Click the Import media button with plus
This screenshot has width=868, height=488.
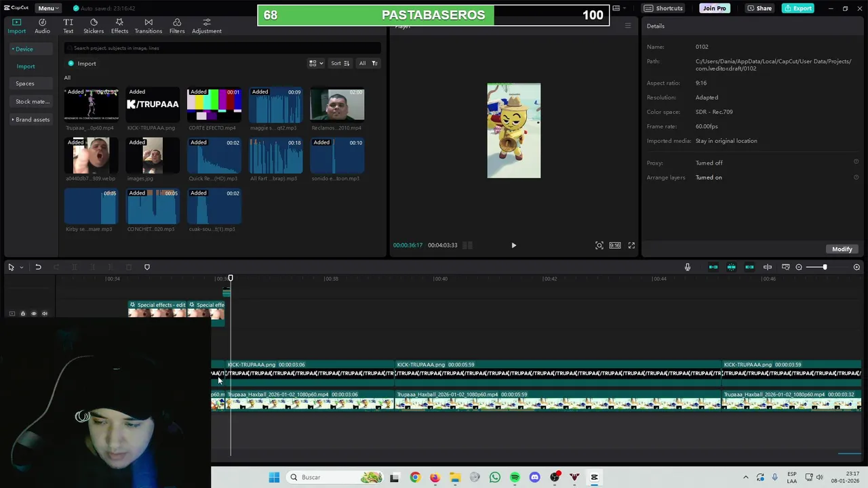82,64
